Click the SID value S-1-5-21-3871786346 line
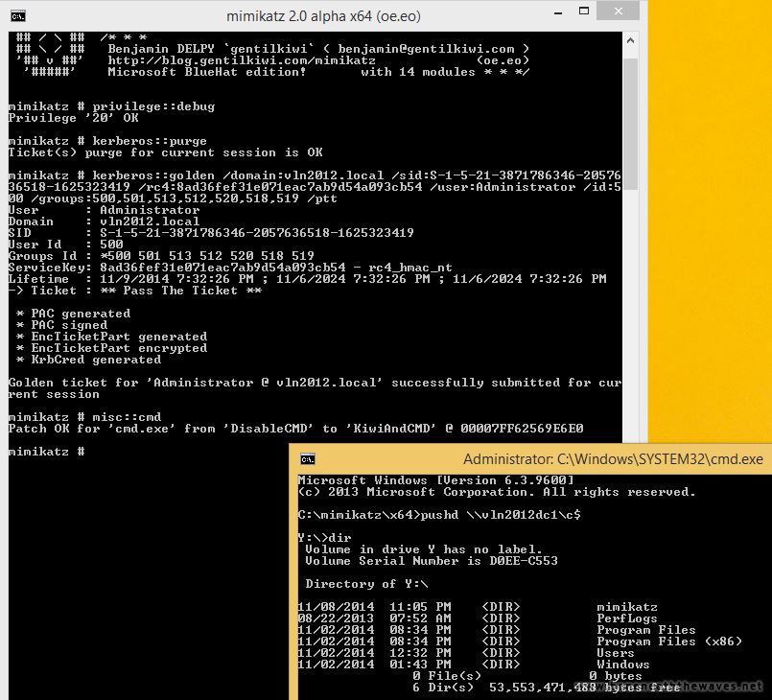 click(211, 233)
